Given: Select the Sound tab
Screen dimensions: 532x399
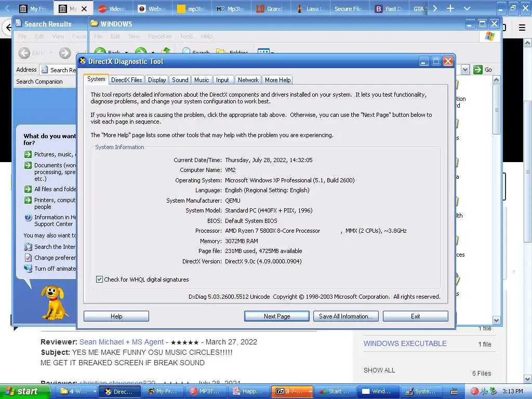Looking at the screenshot, I should (x=180, y=79).
